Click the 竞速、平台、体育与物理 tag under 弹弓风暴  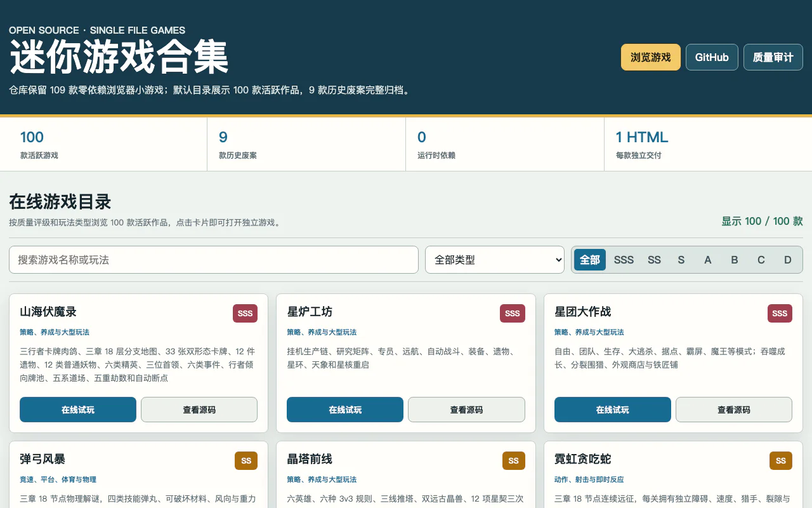pyautogui.click(x=58, y=479)
